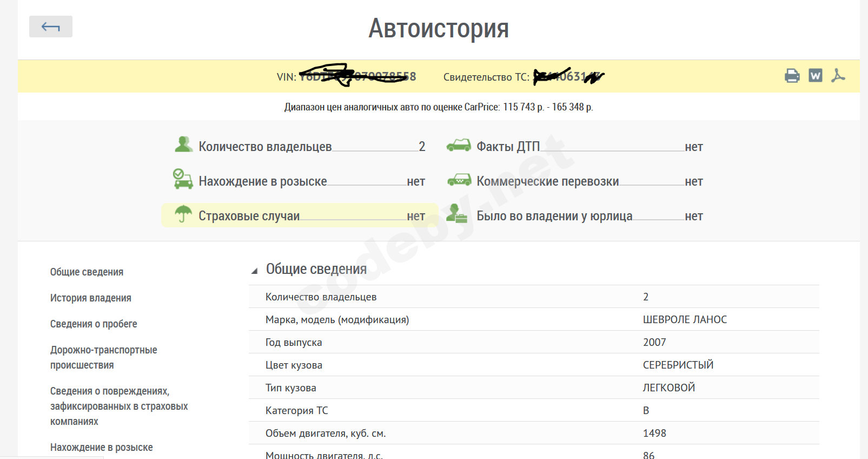Image resolution: width=868 pixels, height=459 pixels.
Task: Click the legal entity stamp icon
Action: click(x=457, y=214)
